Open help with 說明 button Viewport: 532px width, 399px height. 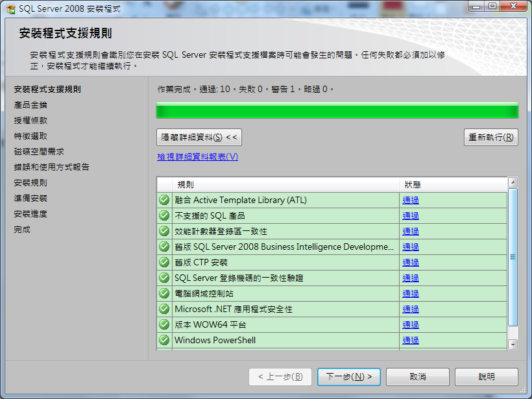tap(487, 376)
